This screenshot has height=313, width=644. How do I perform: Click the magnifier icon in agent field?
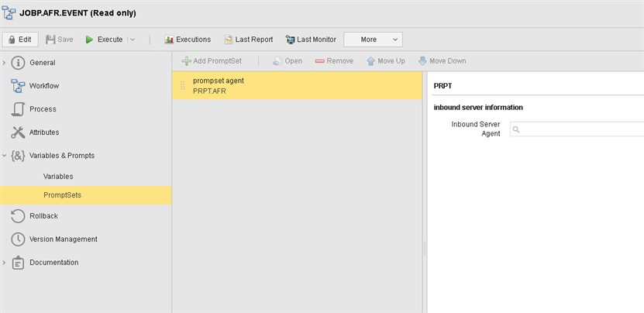pyautogui.click(x=516, y=129)
